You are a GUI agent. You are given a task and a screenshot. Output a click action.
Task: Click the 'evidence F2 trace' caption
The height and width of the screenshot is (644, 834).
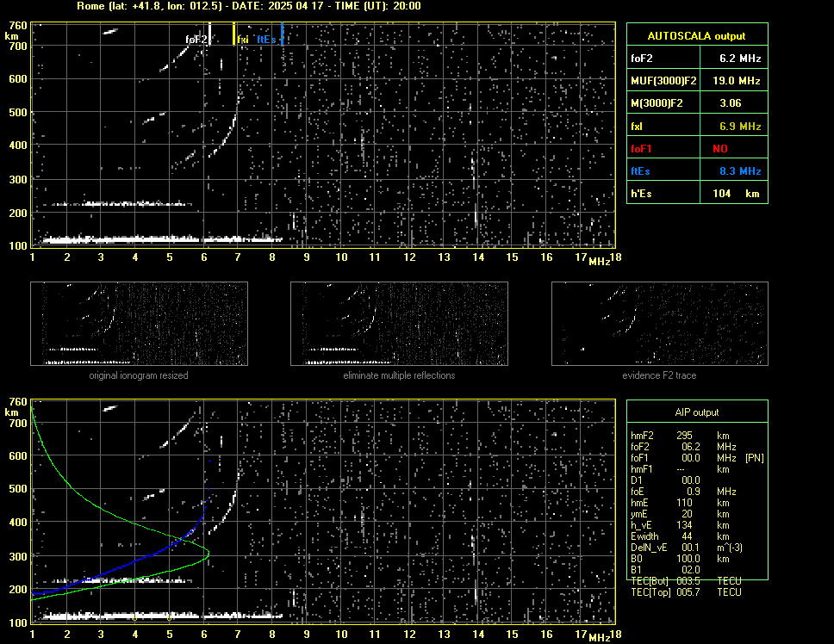tap(659, 375)
